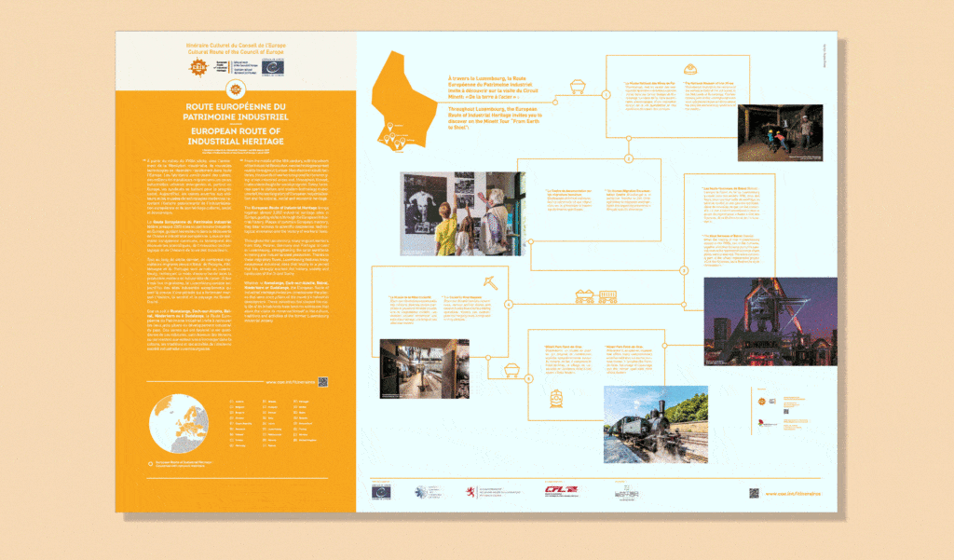Viewport: 954px width, 560px height.
Task: Click the orange Luxembourg map shape
Action: (x=403, y=101)
